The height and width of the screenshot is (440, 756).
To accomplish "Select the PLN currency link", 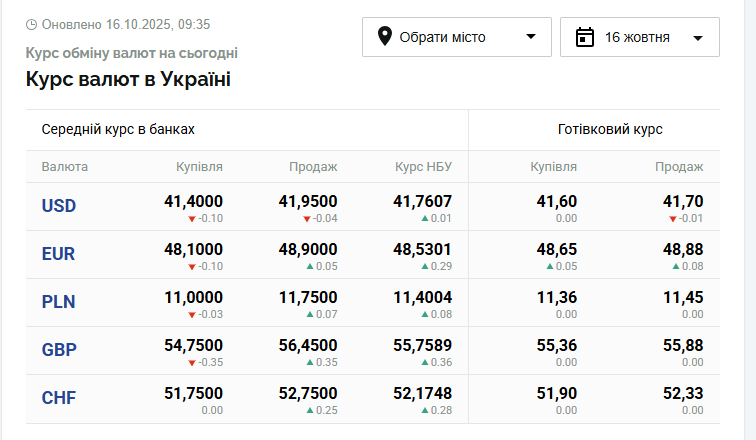I will click(x=59, y=302).
